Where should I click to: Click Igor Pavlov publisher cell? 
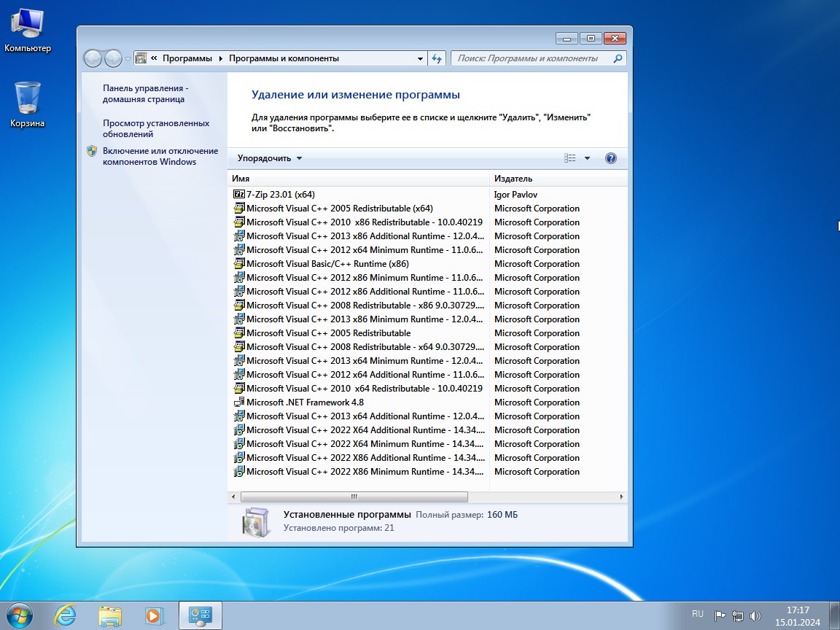(516, 195)
